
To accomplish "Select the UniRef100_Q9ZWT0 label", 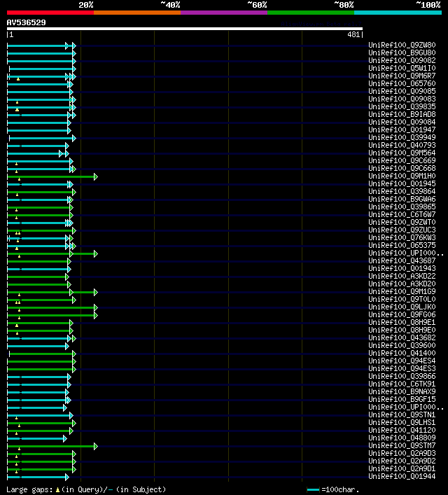I will (402, 222).
